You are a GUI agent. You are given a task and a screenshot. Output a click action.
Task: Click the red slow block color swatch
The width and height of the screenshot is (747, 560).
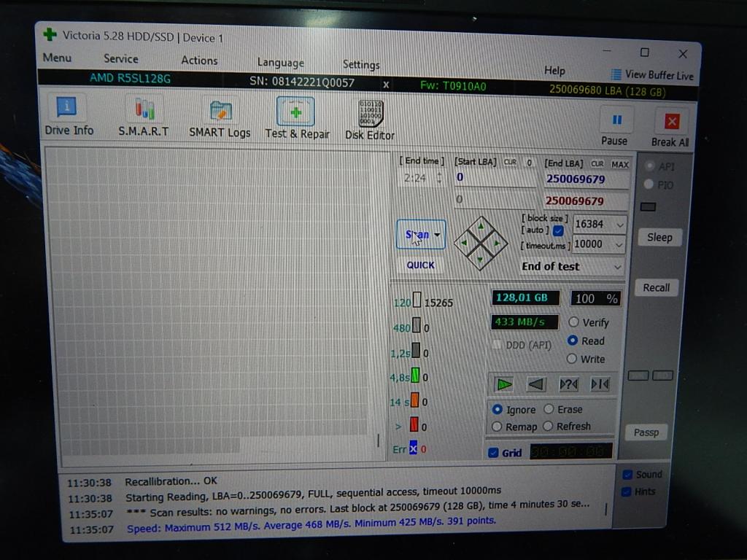pyautogui.click(x=414, y=425)
